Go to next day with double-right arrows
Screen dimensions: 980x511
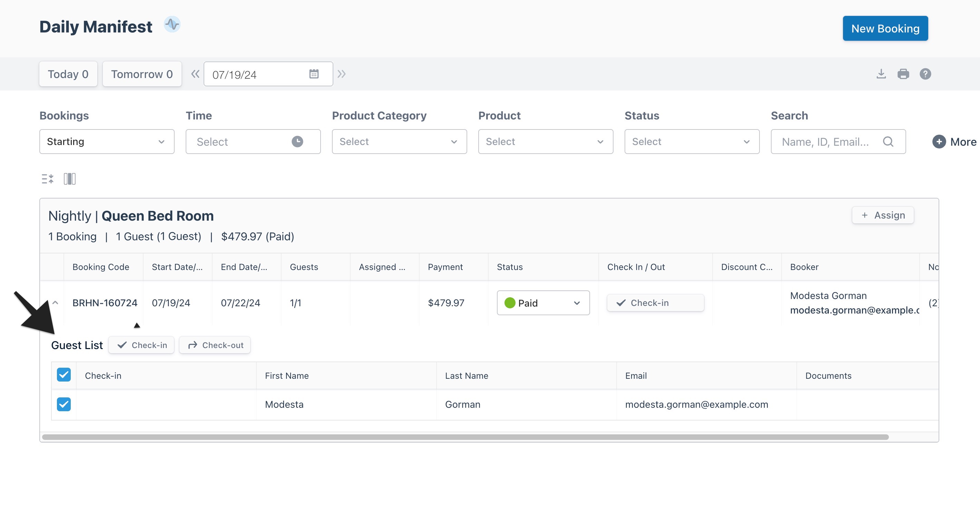pyautogui.click(x=341, y=74)
